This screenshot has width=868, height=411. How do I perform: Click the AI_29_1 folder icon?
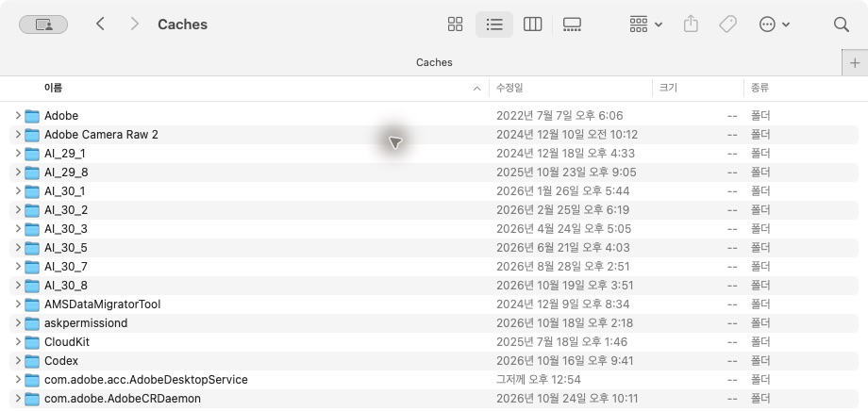pos(32,154)
